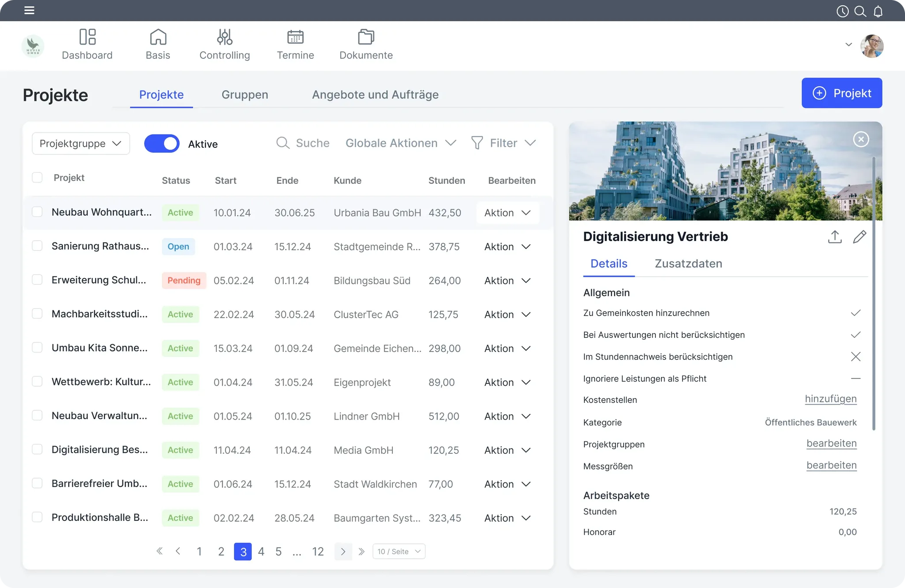Click the detail panel vertical scrollbar

874,292
